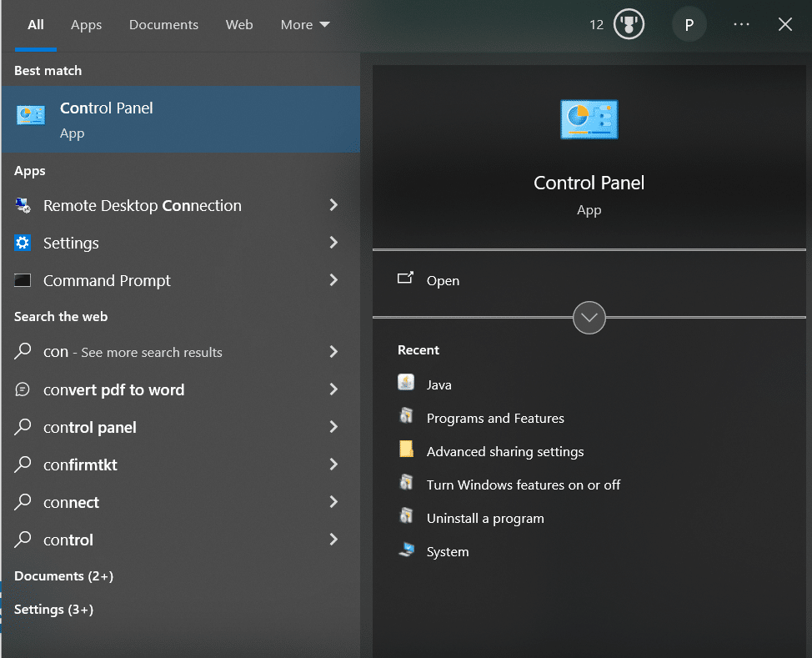Expand confirmtkt suggestion chevron
The height and width of the screenshot is (658, 812).
point(333,465)
